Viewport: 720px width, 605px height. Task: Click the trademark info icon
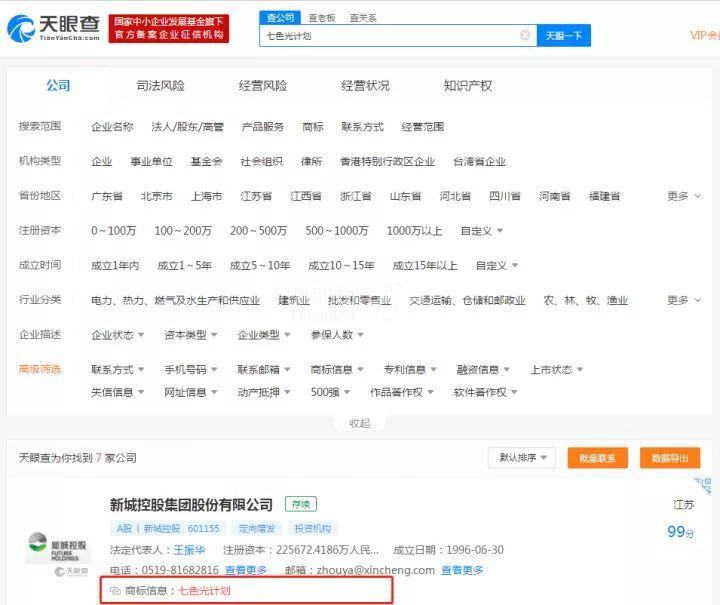[x=115, y=591]
